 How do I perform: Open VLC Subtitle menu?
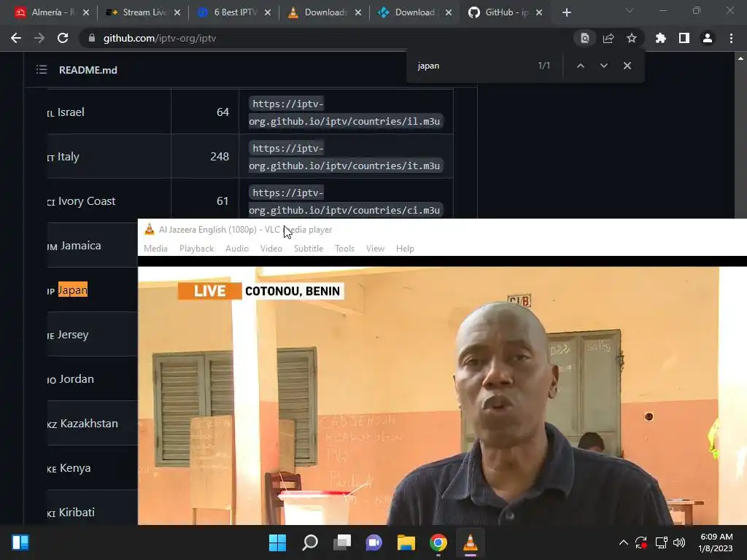point(309,249)
